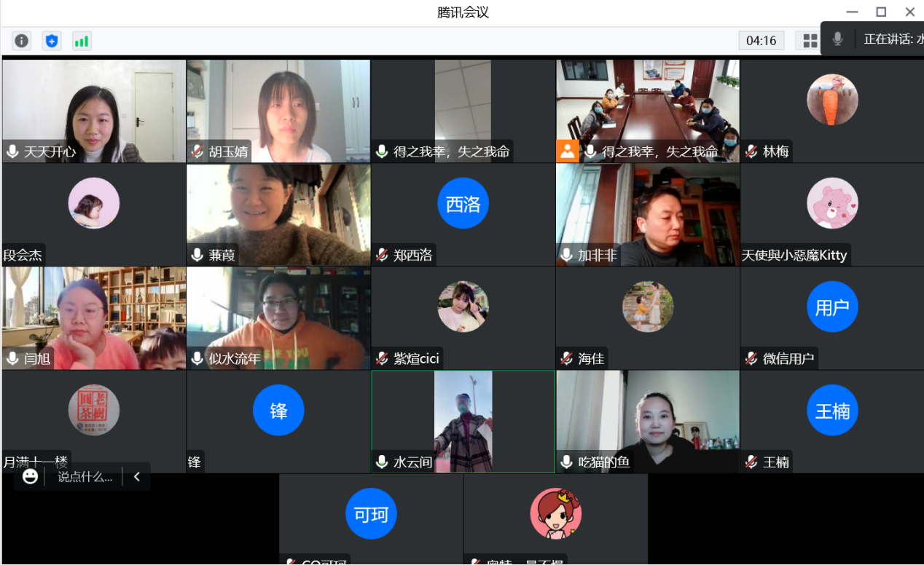Click the microphone icon beside 吃猫的鱼
The image size is (924, 565).
(x=567, y=462)
